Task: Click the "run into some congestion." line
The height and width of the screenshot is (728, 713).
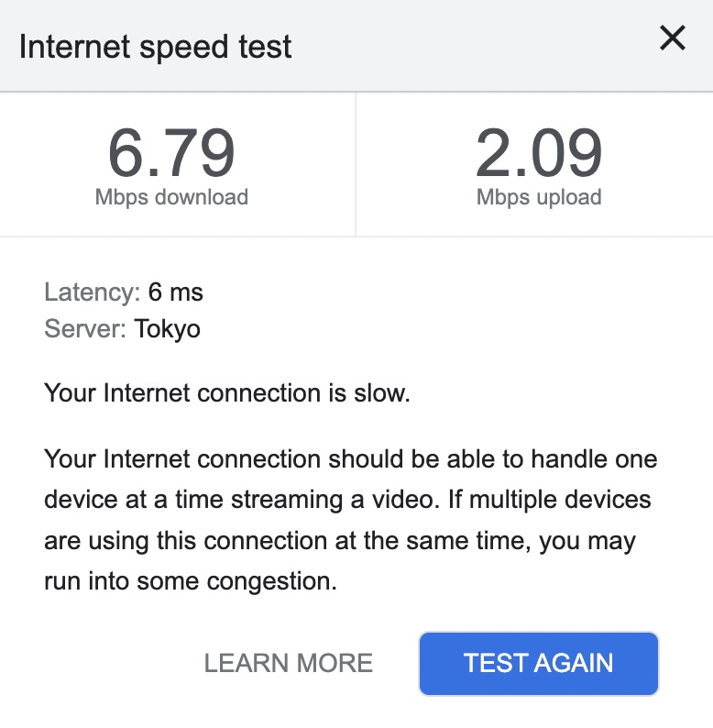Action: pyautogui.click(x=191, y=582)
